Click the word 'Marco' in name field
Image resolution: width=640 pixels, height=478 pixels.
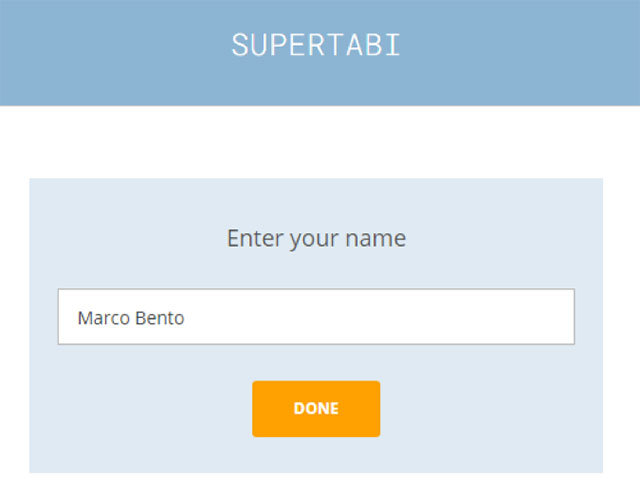coord(101,318)
